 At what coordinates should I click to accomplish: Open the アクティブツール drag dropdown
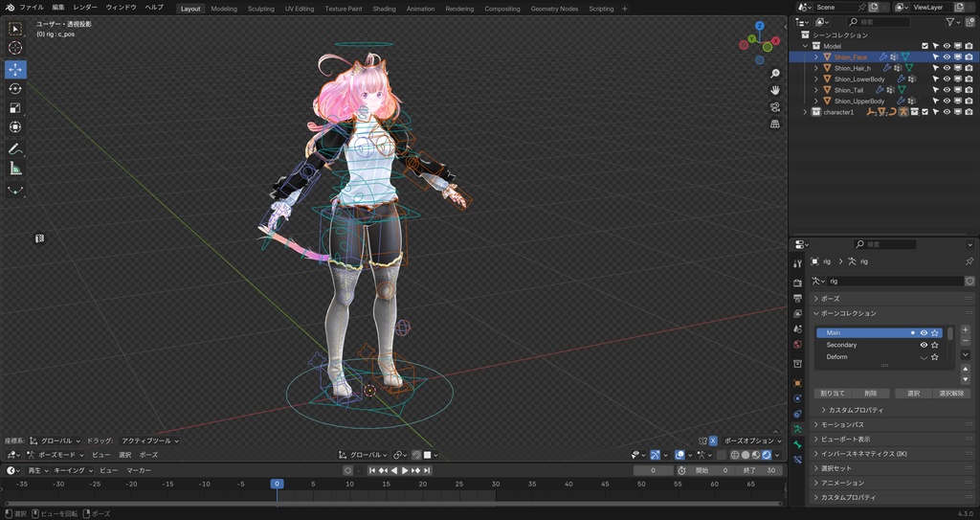(148, 441)
